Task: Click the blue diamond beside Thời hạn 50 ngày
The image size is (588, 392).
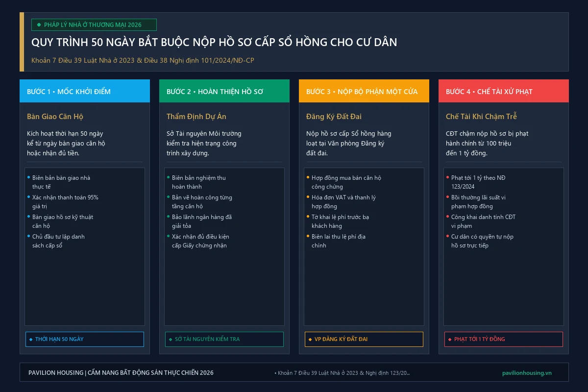Action: (31, 339)
